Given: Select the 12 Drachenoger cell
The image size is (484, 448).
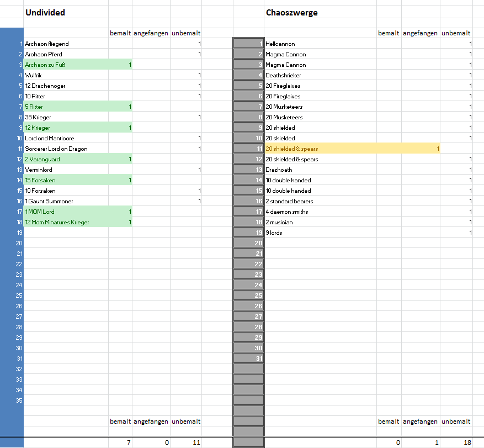Looking at the screenshot, I should tap(66, 86).
